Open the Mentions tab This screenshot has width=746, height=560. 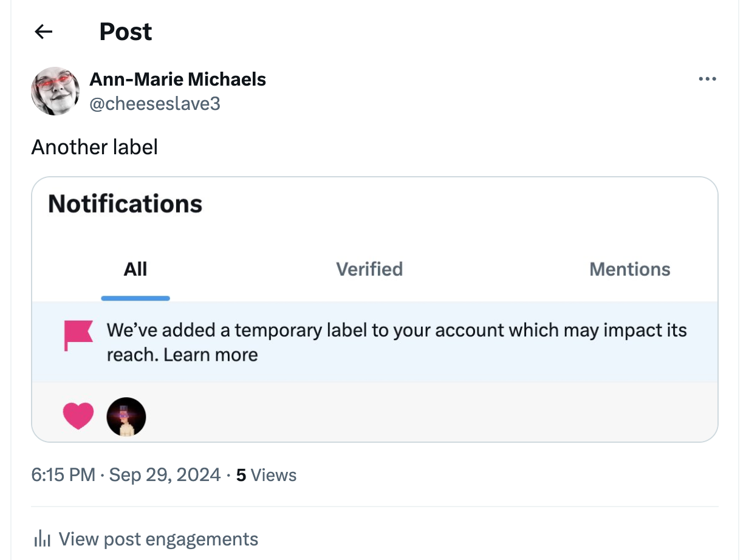629,269
